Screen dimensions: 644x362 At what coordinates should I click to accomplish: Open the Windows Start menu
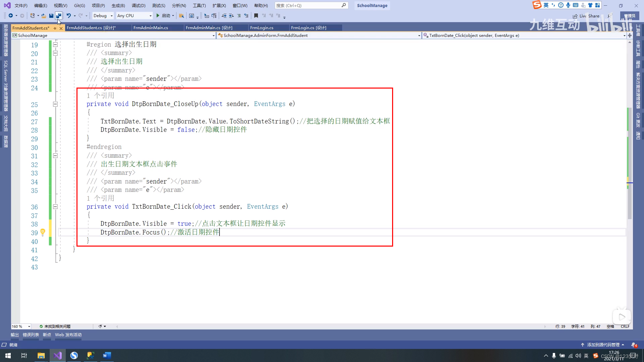pos(8,355)
